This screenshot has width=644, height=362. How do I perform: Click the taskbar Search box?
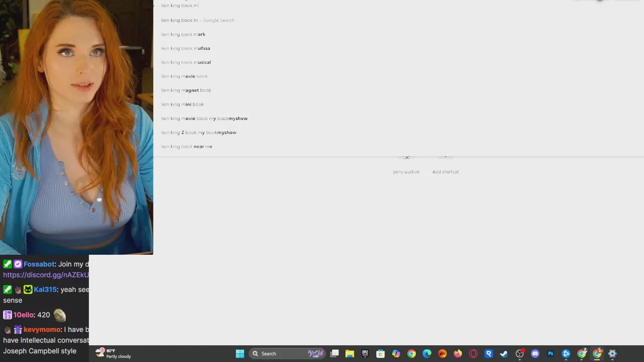pos(287,353)
